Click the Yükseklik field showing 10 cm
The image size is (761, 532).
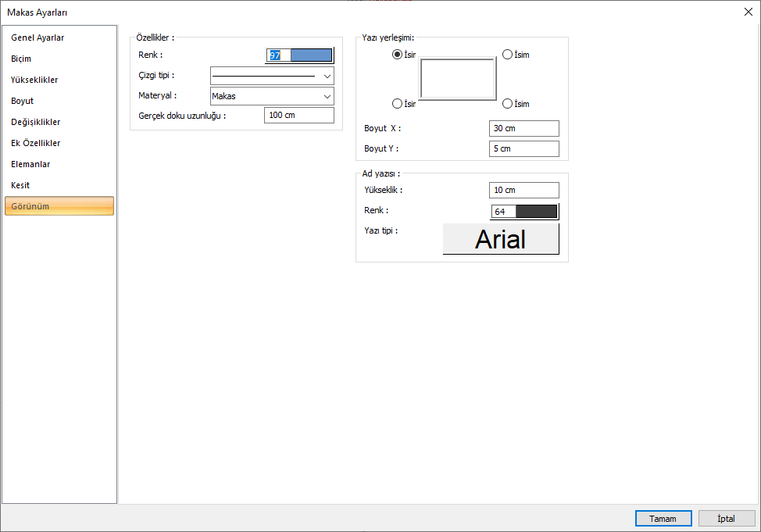pyautogui.click(x=524, y=190)
